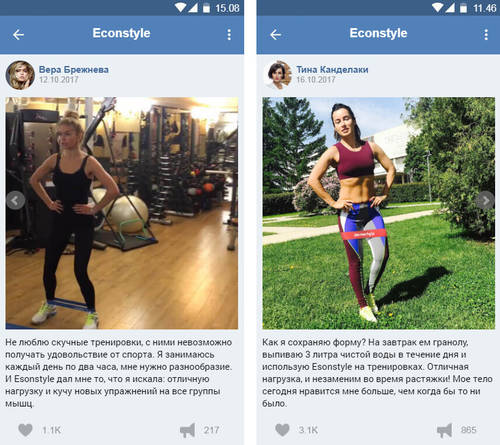Tap the back arrow in left Econstyle header
Image resolution: width=500 pixels, height=445 pixels.
pos(18,35)
